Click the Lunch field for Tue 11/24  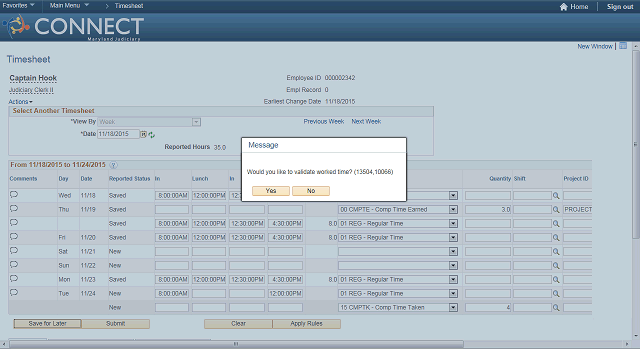[x=209, y=293]
